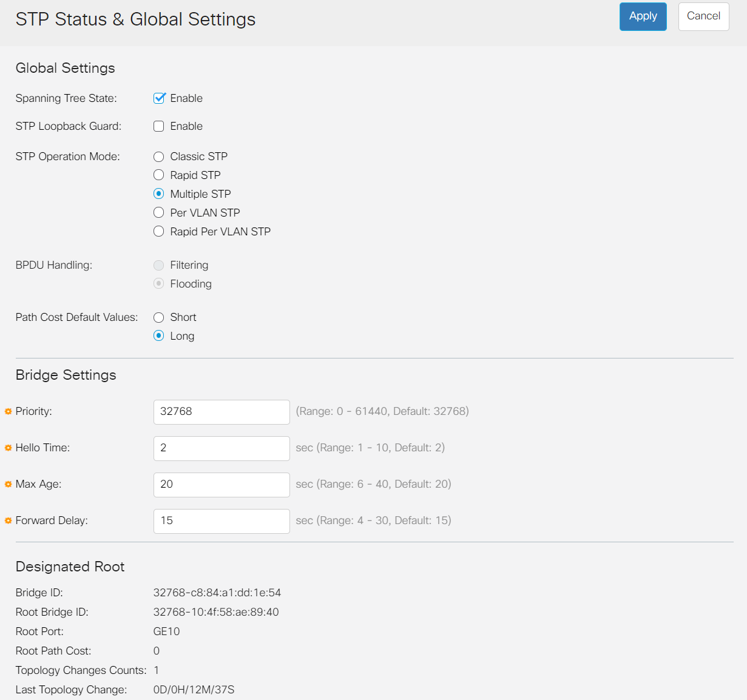Viewport: 747px width, 700px height.
Task: Click the Root Port value GE10
Action: tap(167, 631)
